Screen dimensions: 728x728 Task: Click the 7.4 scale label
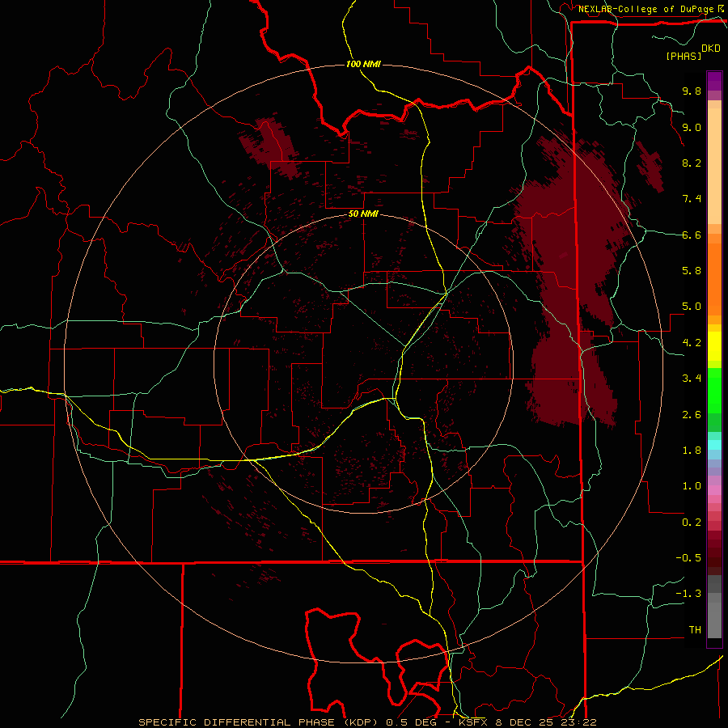point(692,199)
